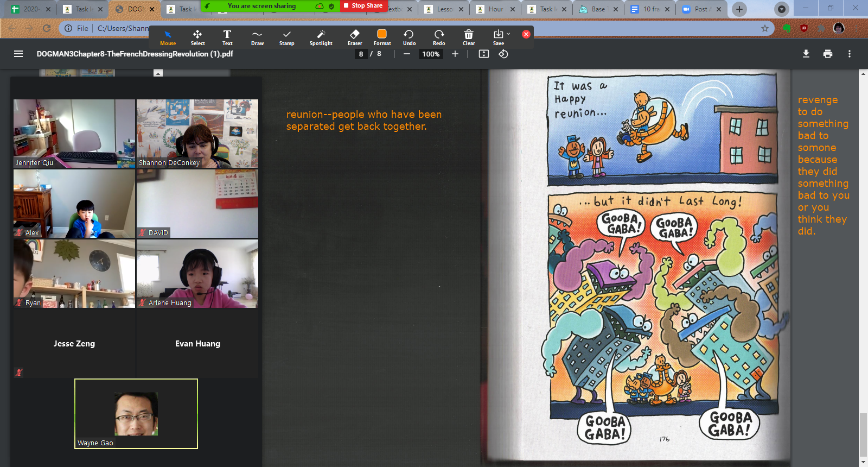This screenshot has width=868, height=467.
Task: Download the PDF file
Action: (x=806, y=54)
